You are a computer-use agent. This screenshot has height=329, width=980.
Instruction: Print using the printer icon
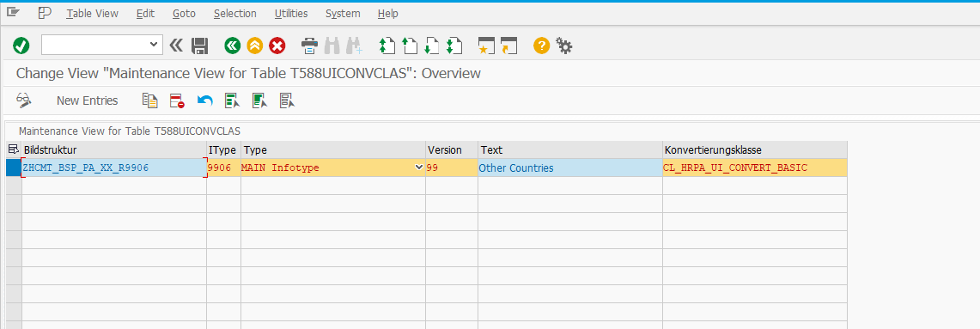click(x=310, y=45)
